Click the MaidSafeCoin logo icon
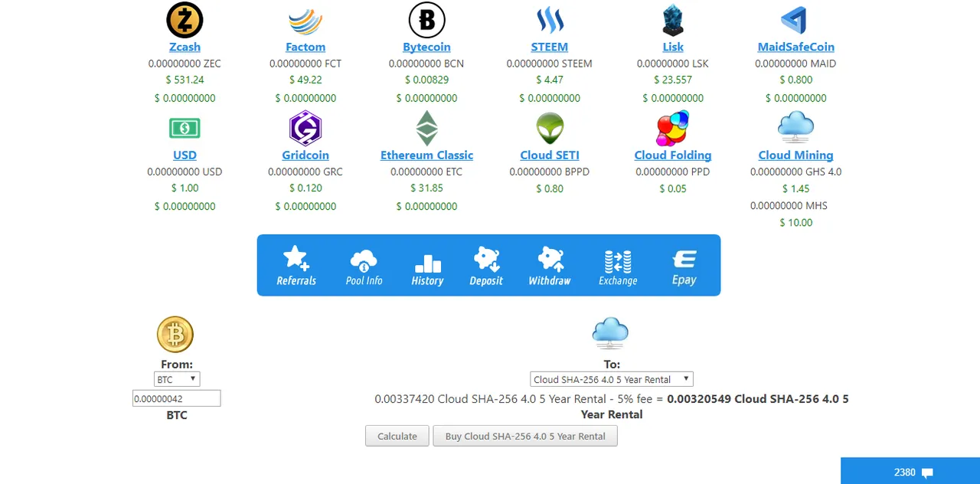 click(795, 21)
